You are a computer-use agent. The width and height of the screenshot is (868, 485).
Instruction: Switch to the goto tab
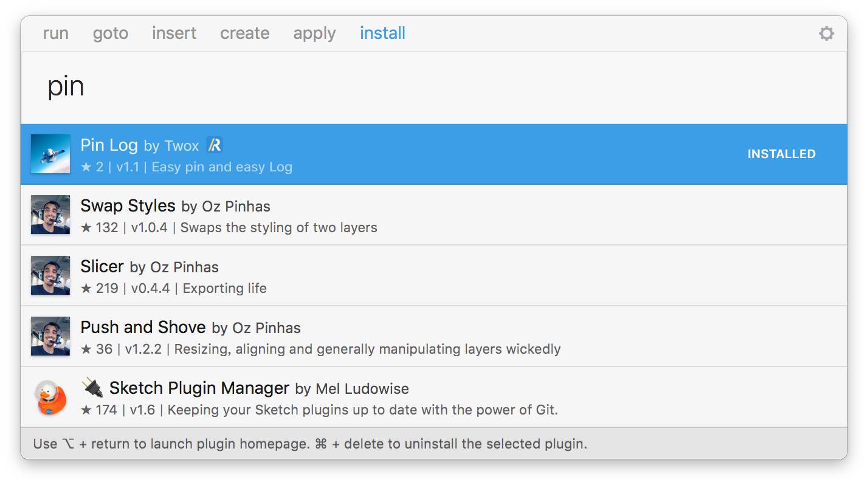click(x=111, y=33)
